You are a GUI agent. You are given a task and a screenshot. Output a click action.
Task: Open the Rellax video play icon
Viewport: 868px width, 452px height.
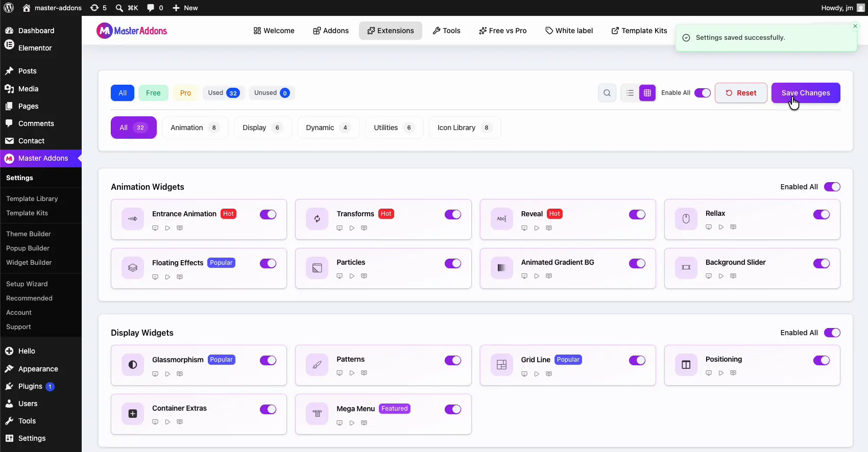721,227
